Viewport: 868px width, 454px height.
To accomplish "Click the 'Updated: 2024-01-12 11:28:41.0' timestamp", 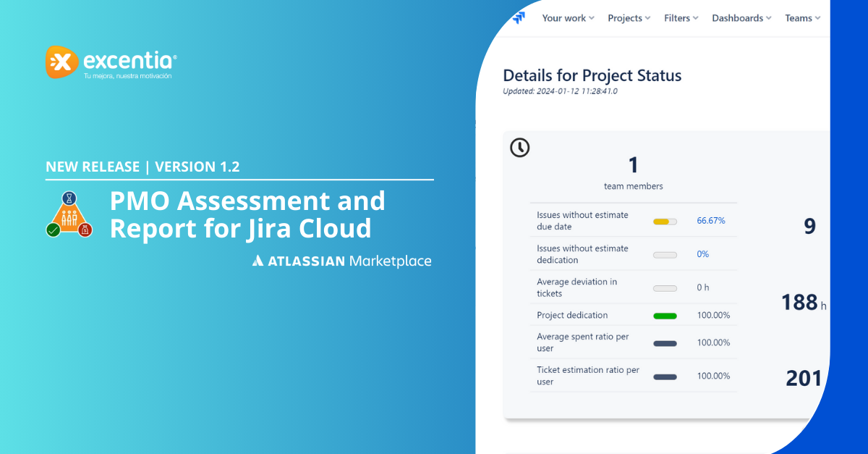I will tap(560, 91).
